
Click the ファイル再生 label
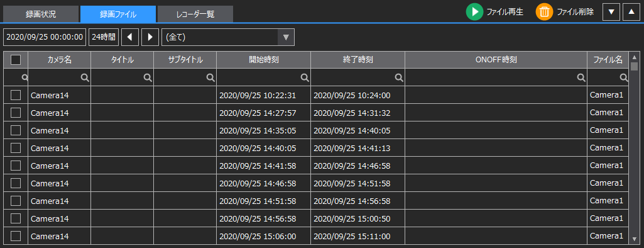coord(505,12)
